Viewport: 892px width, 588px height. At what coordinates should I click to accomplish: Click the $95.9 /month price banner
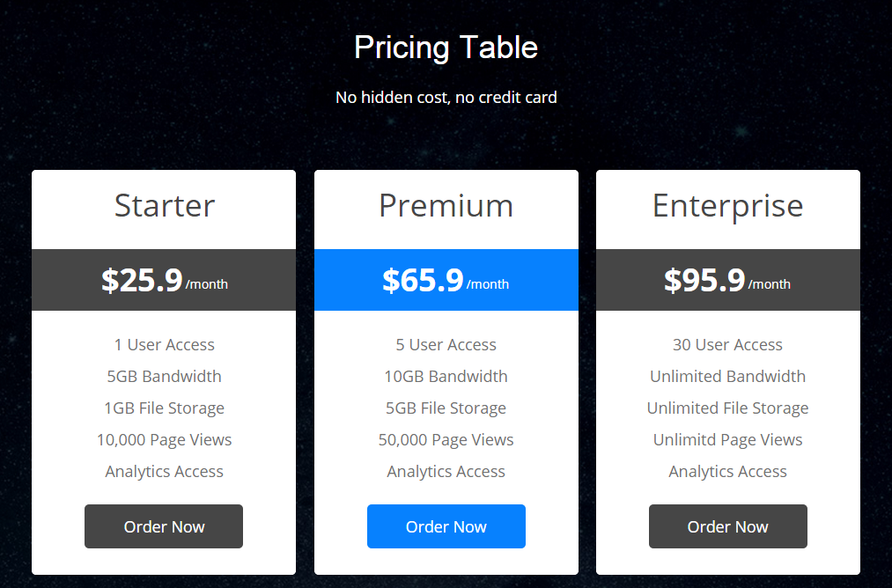click(x=728, y=280)
